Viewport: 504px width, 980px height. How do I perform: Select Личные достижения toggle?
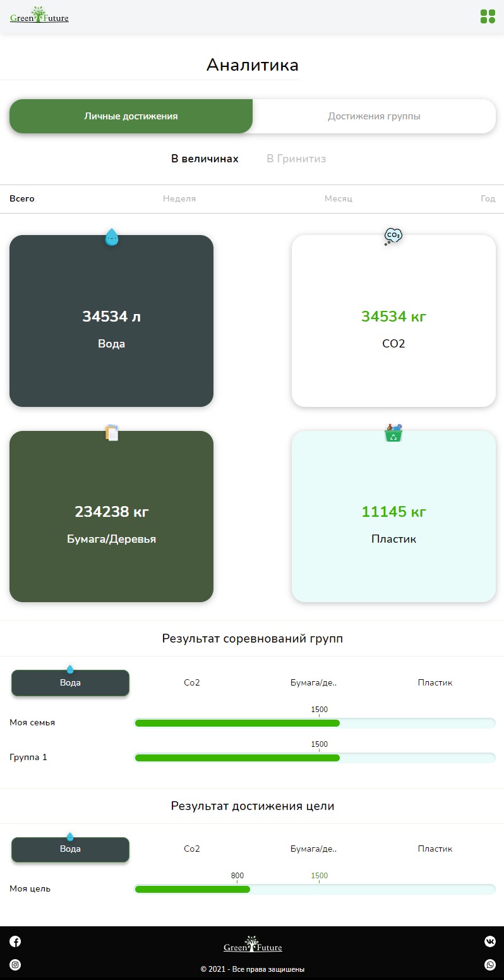(x=131, y=116)
